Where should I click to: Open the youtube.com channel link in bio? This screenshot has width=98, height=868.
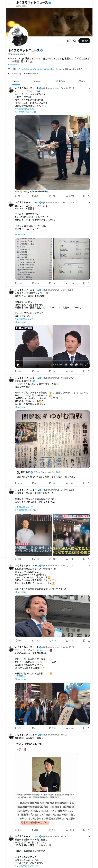pos(37,69)
